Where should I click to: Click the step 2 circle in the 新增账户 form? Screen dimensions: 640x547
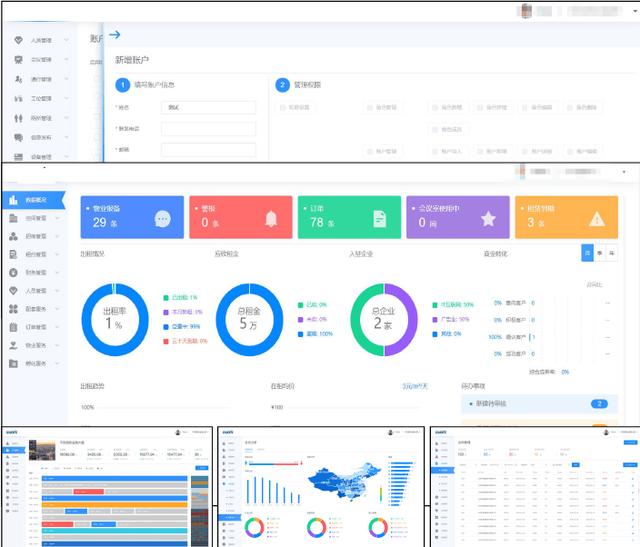click(282, 85)
